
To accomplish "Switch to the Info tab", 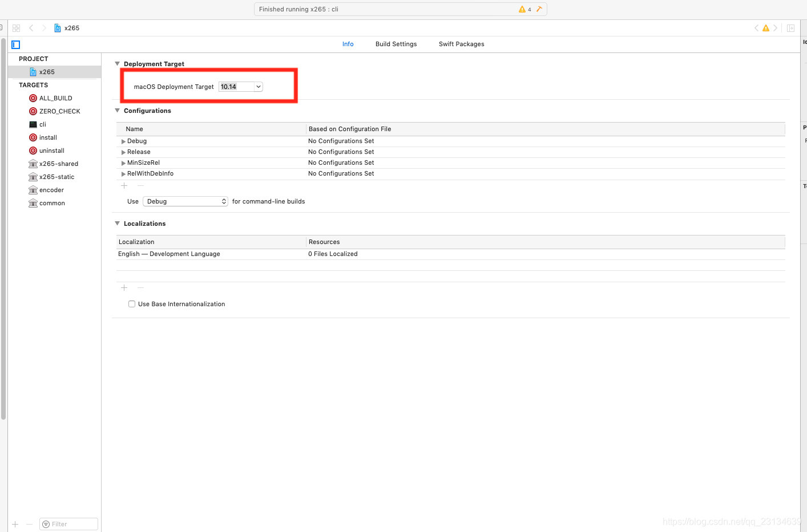I will click(348, 44).
